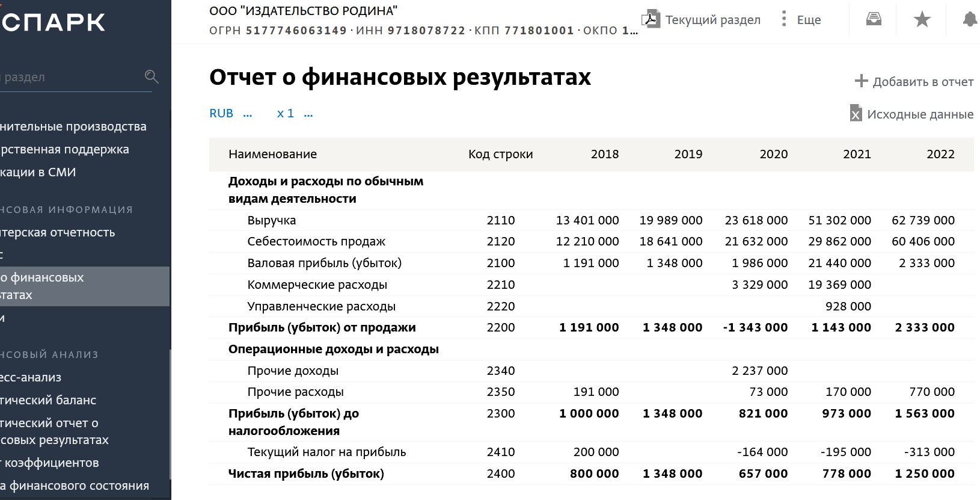The image size is (980, 500).
Task: Click 2020 sales loss value -1 343 000
Action: point(755,327)
